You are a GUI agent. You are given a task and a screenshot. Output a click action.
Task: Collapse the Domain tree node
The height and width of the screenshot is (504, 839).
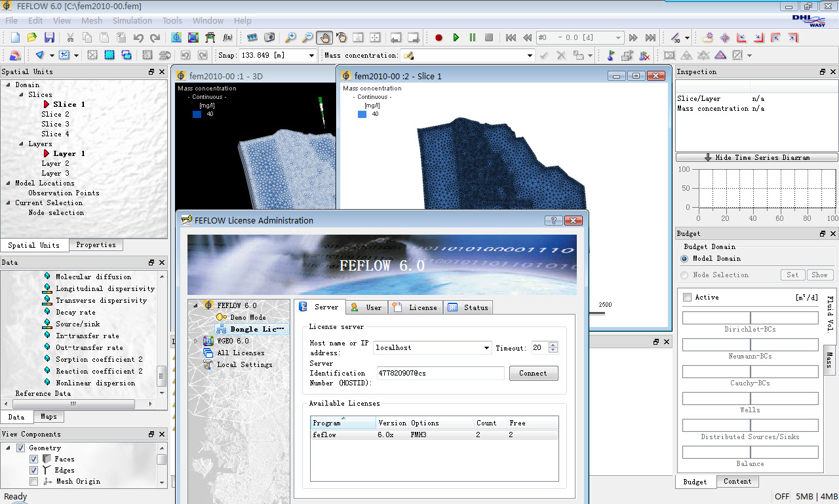click(x=9, y=85)
